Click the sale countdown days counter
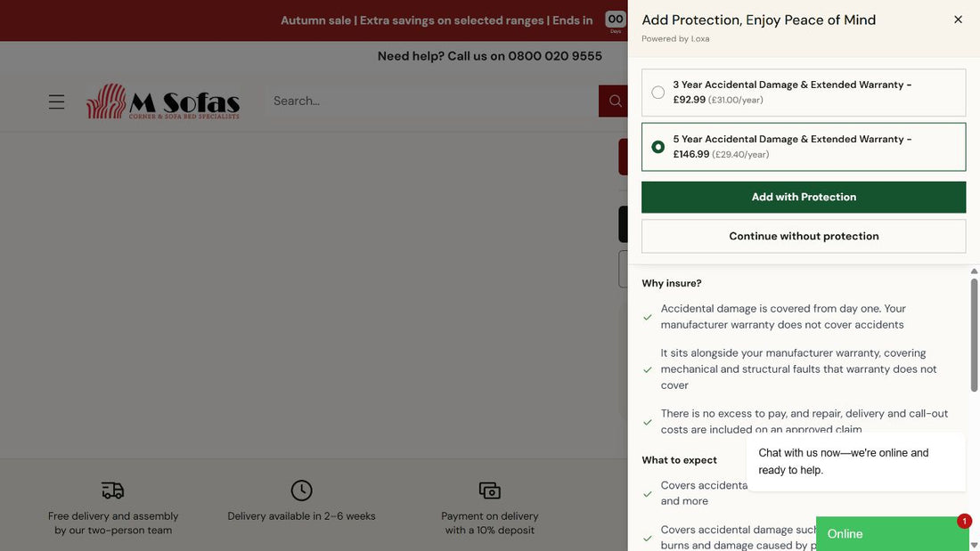Viewport: 980px width, 551px height. 616,22
